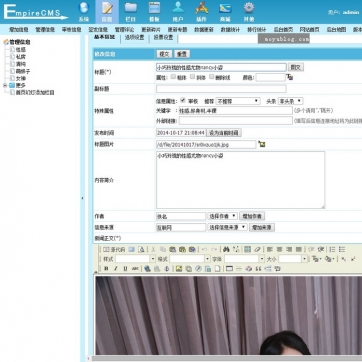Align text left in the editor
The width and height of the screenshot is (362, 362).
pyautogui.click(x=270, y=249)
